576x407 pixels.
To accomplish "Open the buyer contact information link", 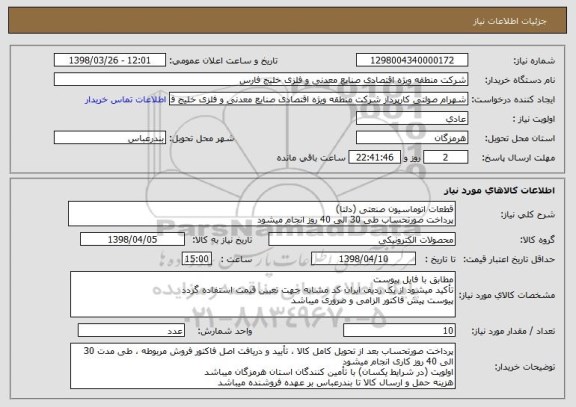I will click(126, 100).
